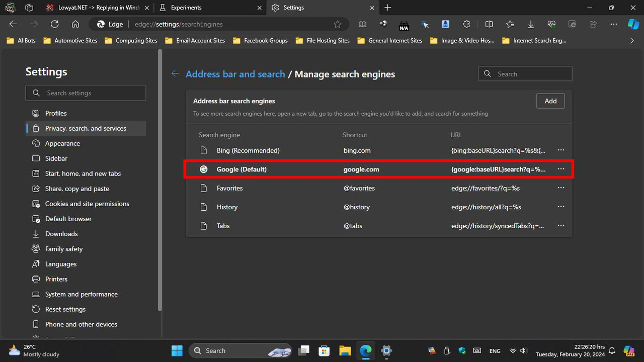Open Browser essentials heart icon
This screenshot has width=644, height=362.
pos(551,24)
